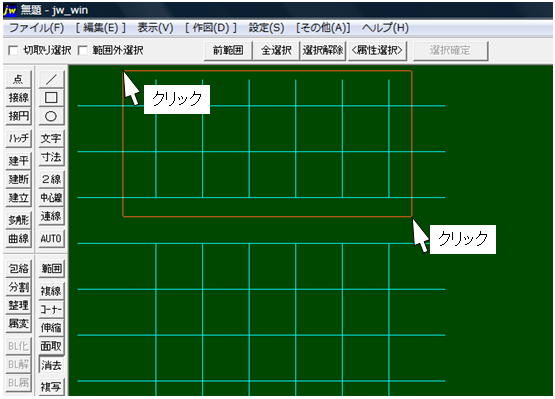Select the 建立 tool button
This screenshot has height=399, width=555.
[x=18, y=198]
